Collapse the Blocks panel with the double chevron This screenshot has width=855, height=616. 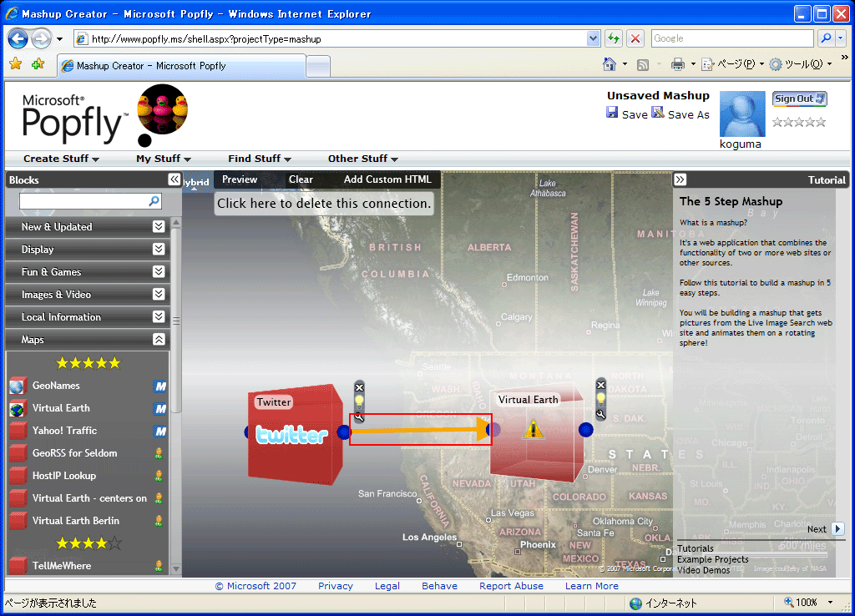174,179
